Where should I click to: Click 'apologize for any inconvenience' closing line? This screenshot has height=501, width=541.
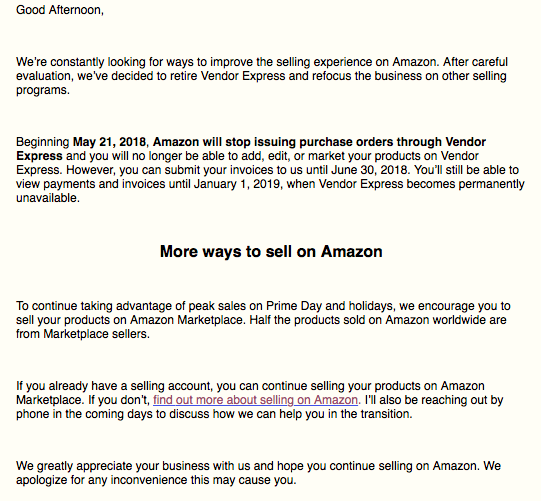click(102, 480)
